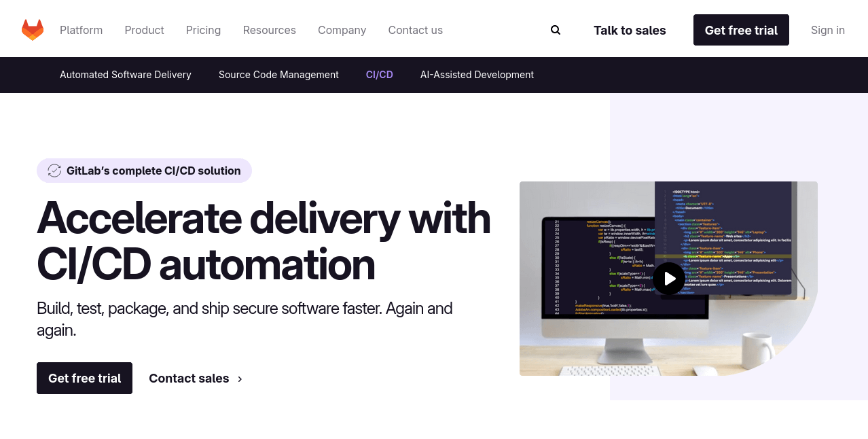868x439 pixels.
Task: Select the Platform menu in the navbar
Action: click(x=81, y=30)
